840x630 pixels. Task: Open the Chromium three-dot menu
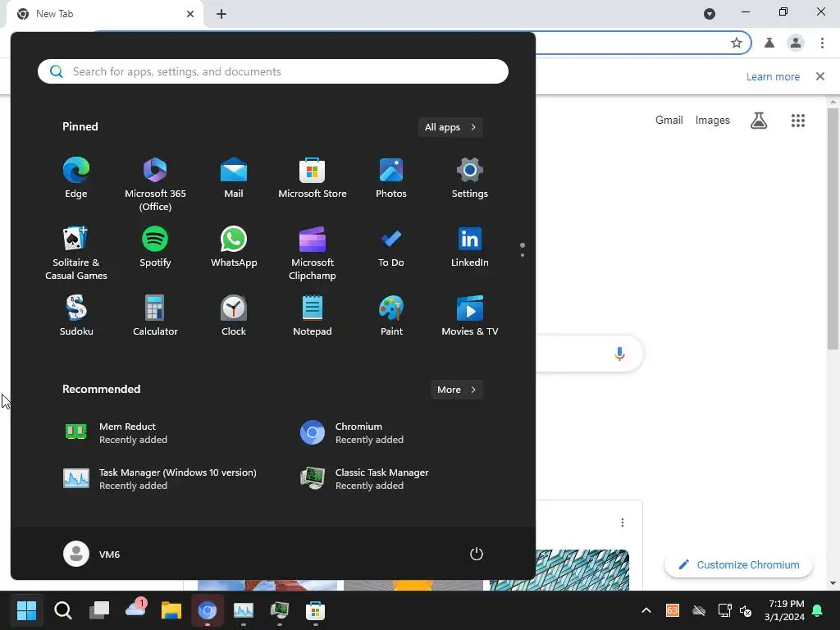(822, 43)
